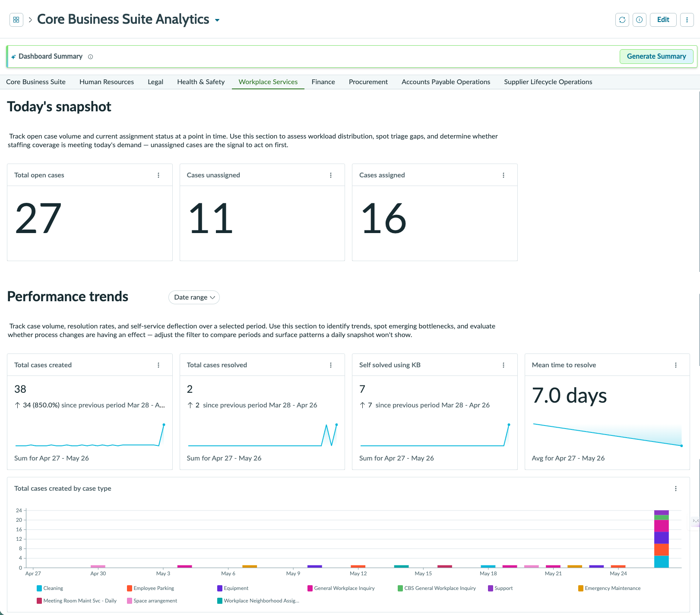Click the Self solved using KB sparkline
The width and height of the screenshot is (700, 615).
pos(435,435)
